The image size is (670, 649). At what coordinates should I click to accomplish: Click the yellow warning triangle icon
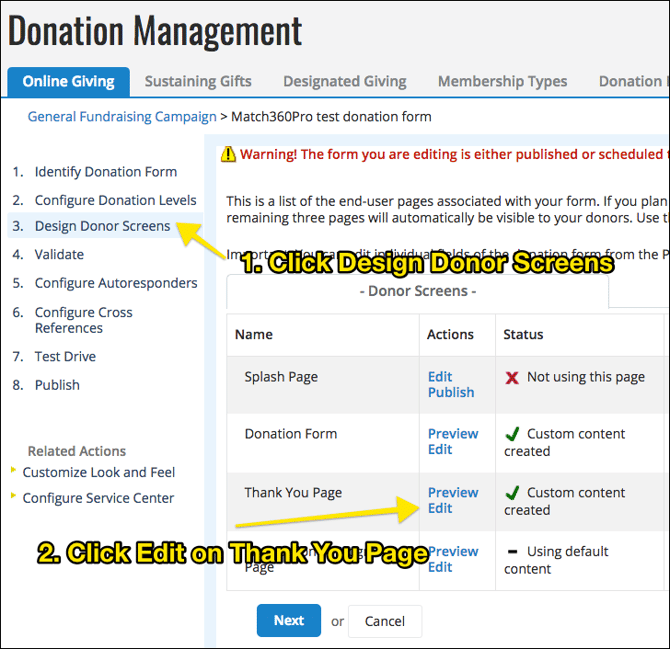(x=229, y=154)
